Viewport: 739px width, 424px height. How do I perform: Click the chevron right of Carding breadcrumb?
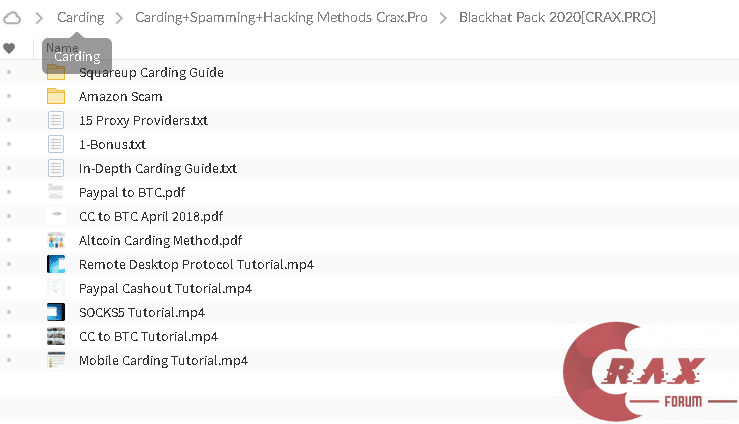118,18
